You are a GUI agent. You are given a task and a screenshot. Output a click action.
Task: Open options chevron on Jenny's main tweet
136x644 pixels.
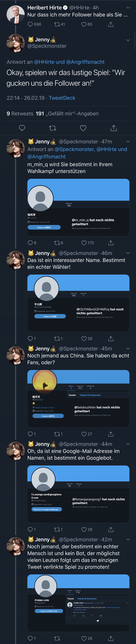click(128, 40)
